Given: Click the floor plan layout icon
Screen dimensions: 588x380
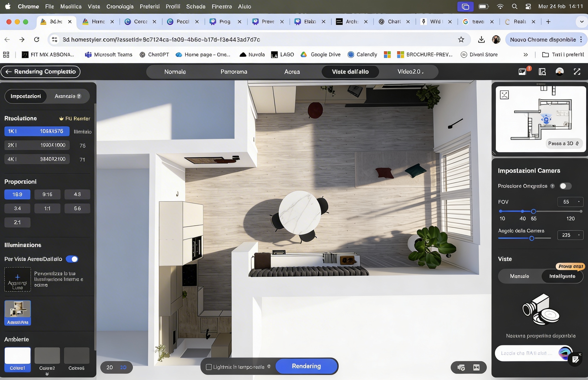Looking at the screenshot, I should point(542,72).
